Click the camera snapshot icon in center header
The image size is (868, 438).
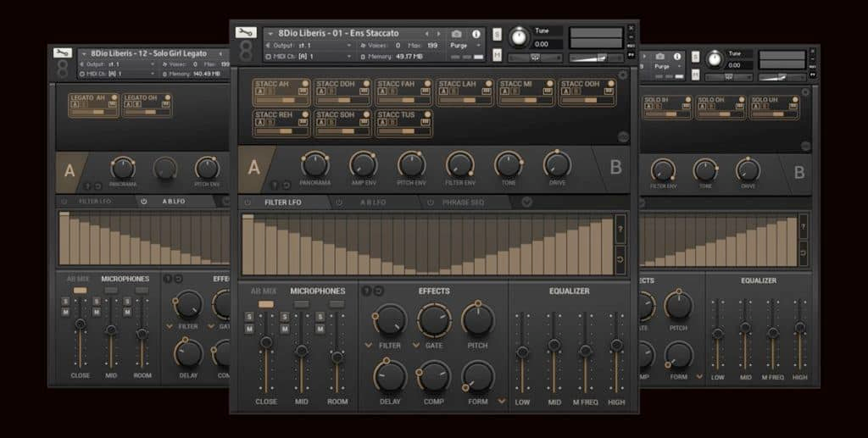pyautogui.click(x=457, y=34)
